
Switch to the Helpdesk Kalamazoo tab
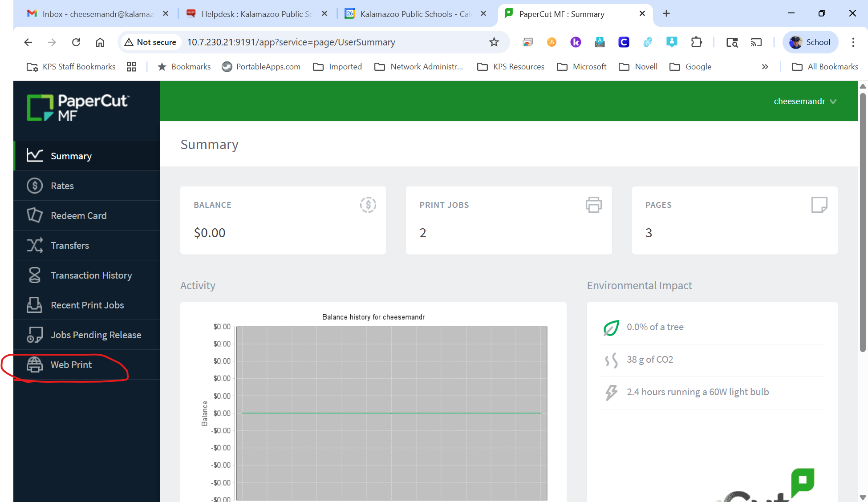coord(257,14)
